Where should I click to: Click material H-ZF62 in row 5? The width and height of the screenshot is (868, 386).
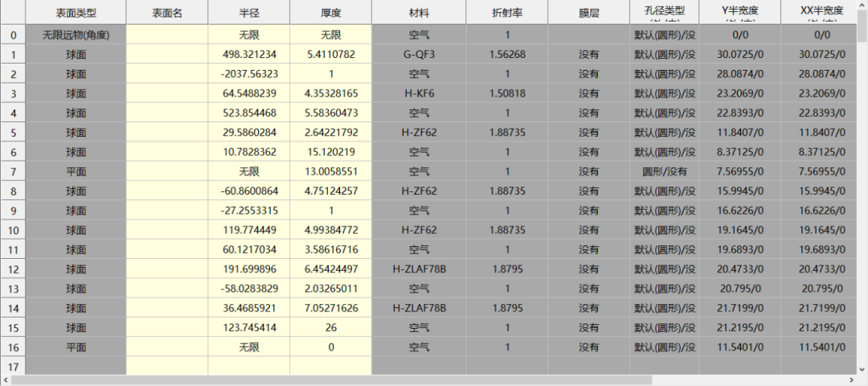[419, 133]
